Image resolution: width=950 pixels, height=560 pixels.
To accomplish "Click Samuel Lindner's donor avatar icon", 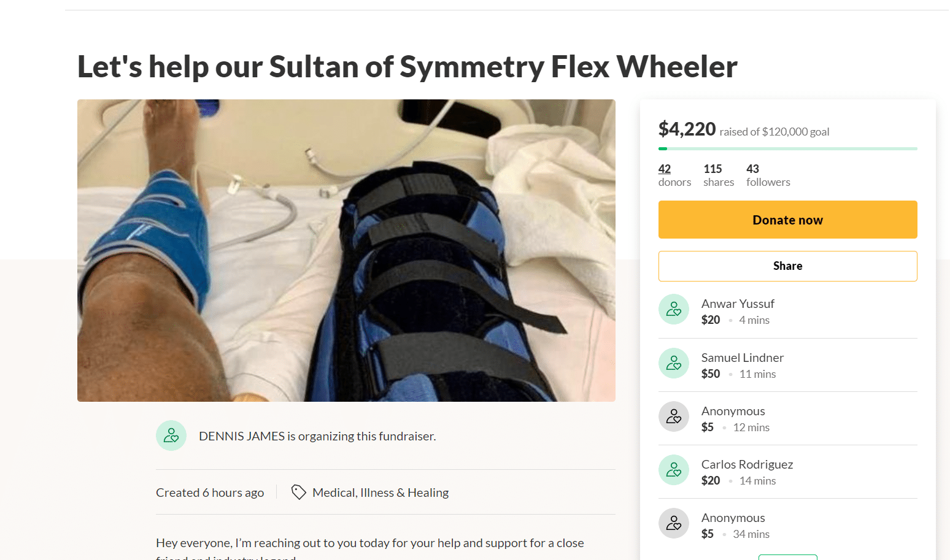I will [x=674, y=363].
